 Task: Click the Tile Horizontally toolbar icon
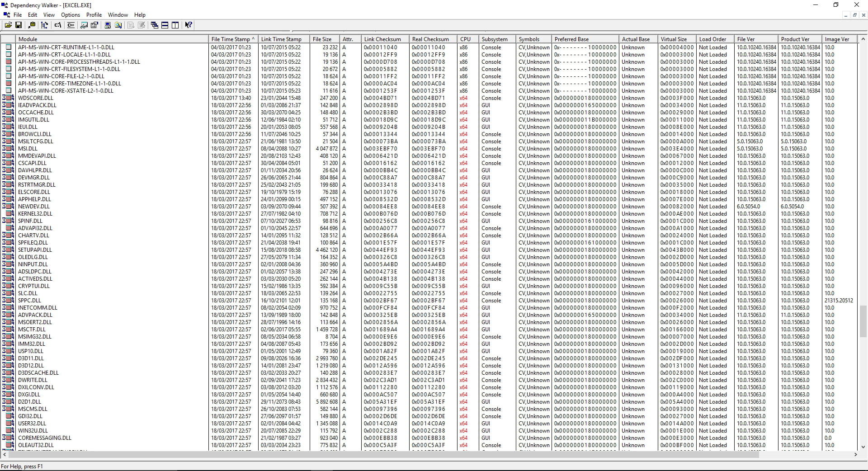pos(165,25)
